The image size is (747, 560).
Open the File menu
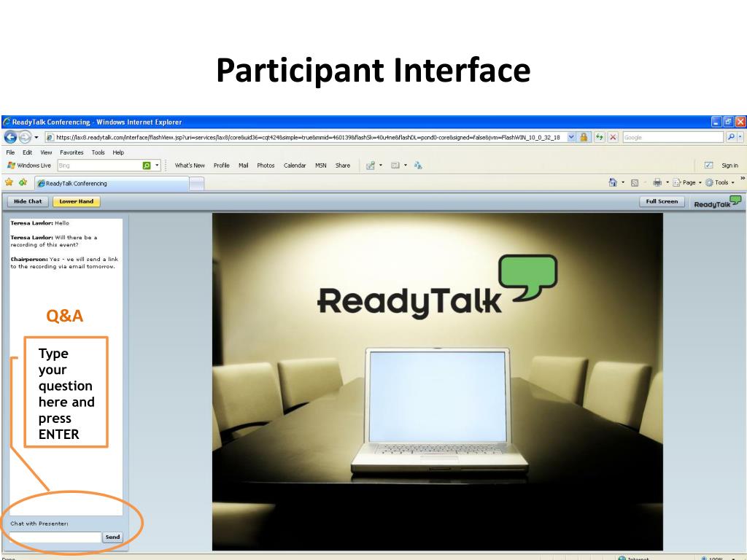pyautogui.click(x=10, y=152)
